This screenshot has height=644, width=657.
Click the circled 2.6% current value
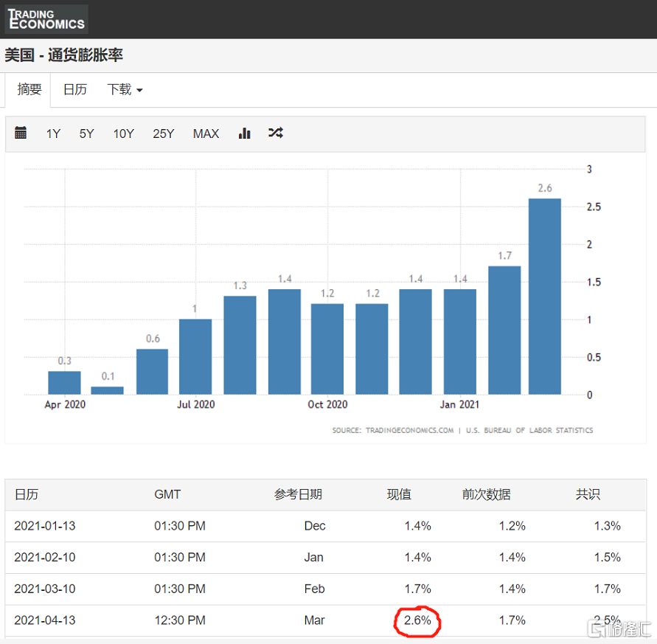(x=417, y=620)
